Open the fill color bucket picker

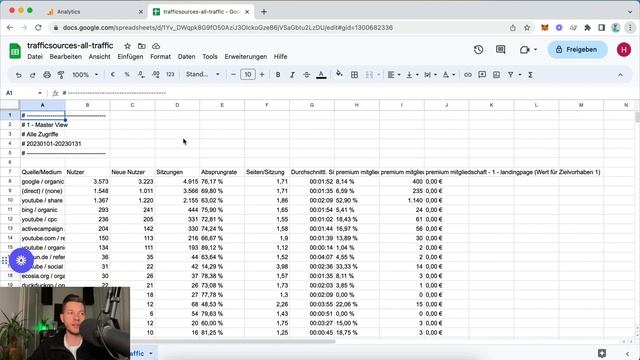(339, 74)
